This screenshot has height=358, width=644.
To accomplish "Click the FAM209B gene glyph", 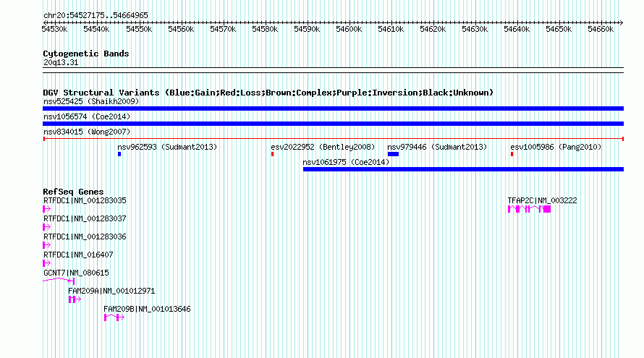I will click(114, 317).
